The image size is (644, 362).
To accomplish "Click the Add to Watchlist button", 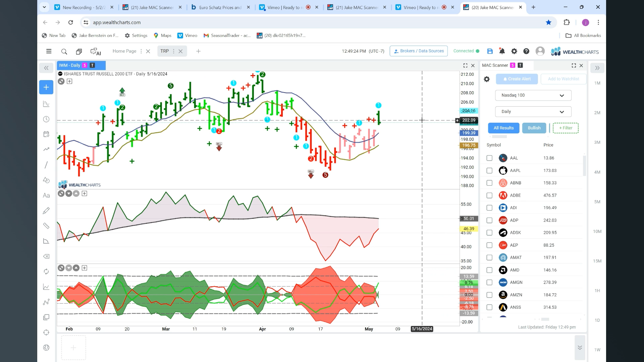I will click(563, 79).
